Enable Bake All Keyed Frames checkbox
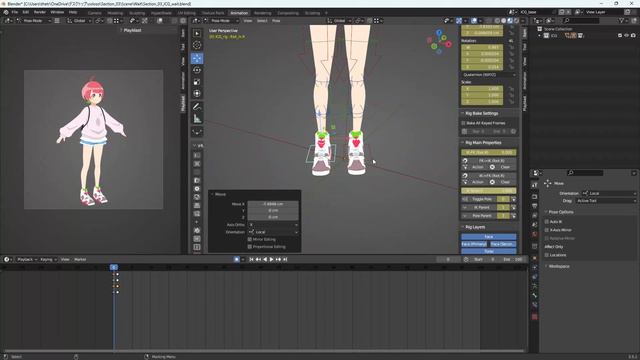 464,123
